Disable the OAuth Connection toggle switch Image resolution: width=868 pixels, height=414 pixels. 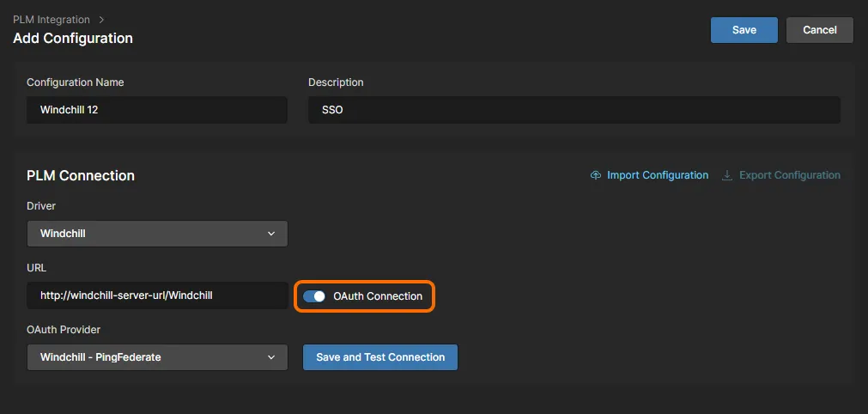314,296
